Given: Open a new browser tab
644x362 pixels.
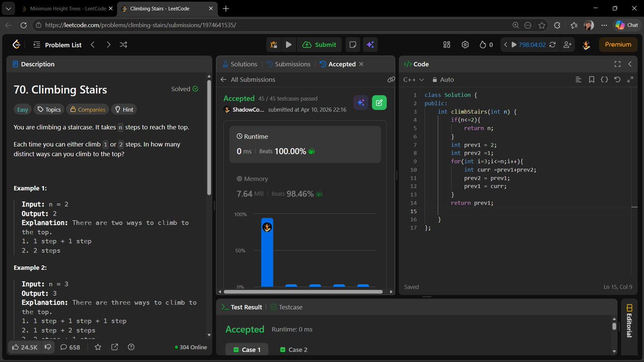Looking at the screenshot, I should pos(226,9).
